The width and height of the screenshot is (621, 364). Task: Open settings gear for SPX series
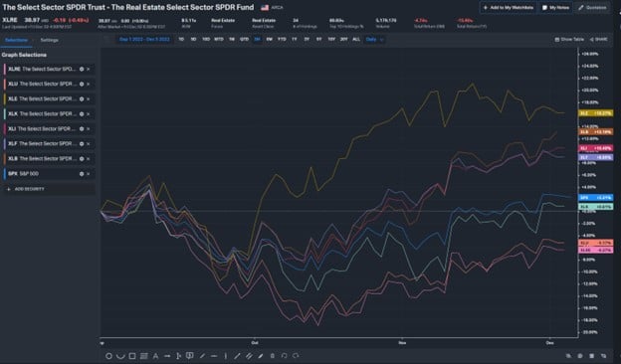tap(82, 174)
